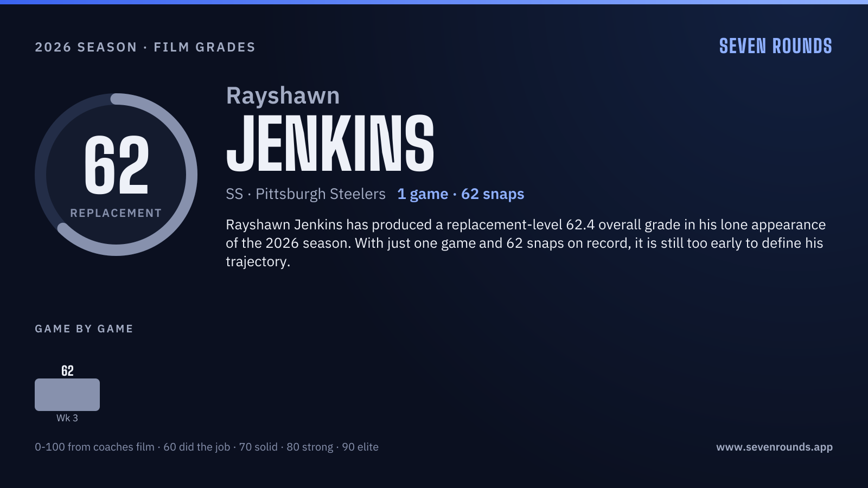Click the Rayshawn first name text

tap(283, 96)
